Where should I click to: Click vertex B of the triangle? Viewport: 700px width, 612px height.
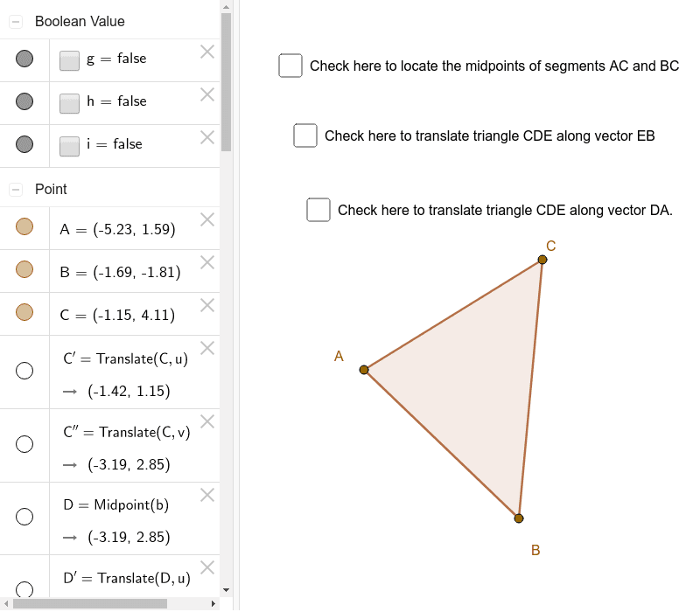(519, 518)
